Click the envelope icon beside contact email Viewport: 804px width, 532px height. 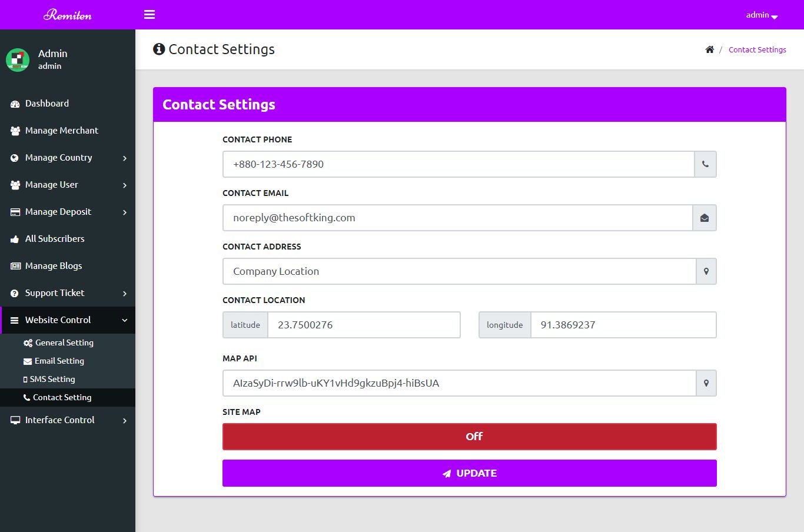point(705,218)
